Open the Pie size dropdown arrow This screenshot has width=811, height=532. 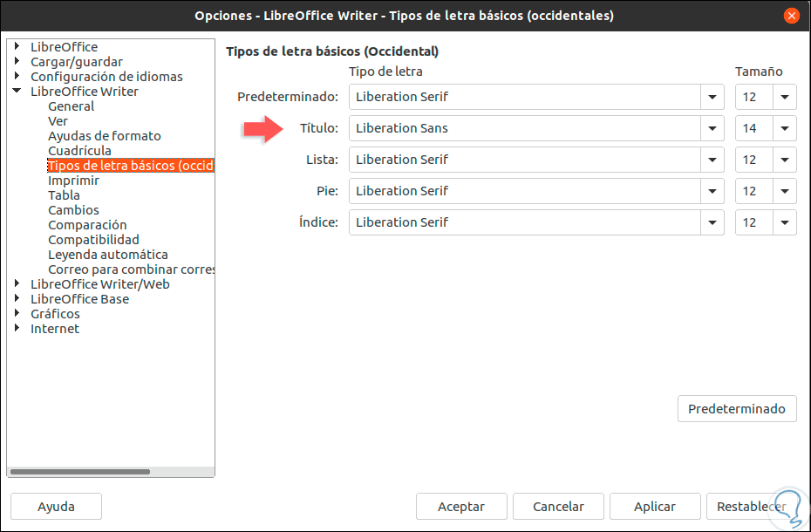click(x=785, y=191)
